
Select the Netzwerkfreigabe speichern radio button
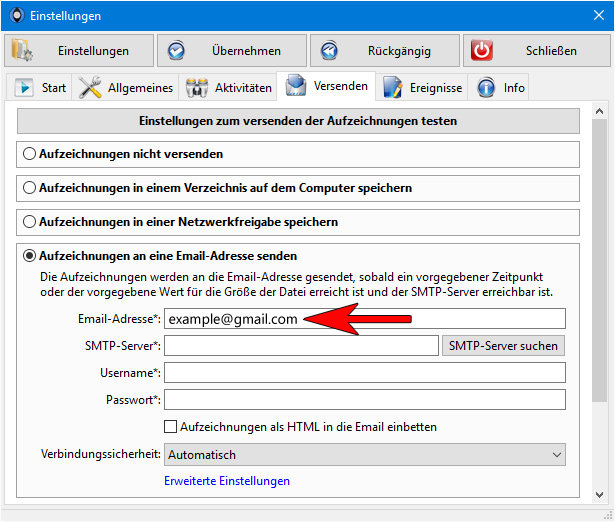[x=29, y=222]
